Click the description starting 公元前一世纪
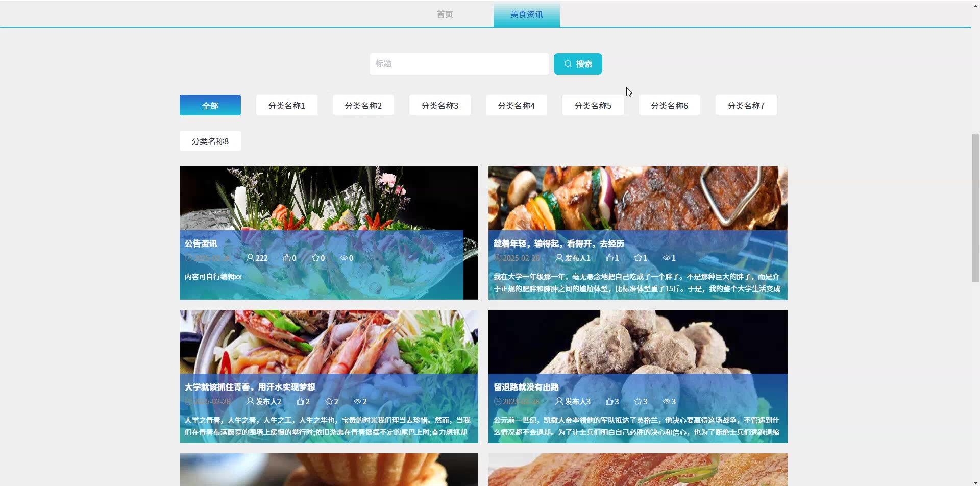980x486 pixels. (x=637, y=426)
